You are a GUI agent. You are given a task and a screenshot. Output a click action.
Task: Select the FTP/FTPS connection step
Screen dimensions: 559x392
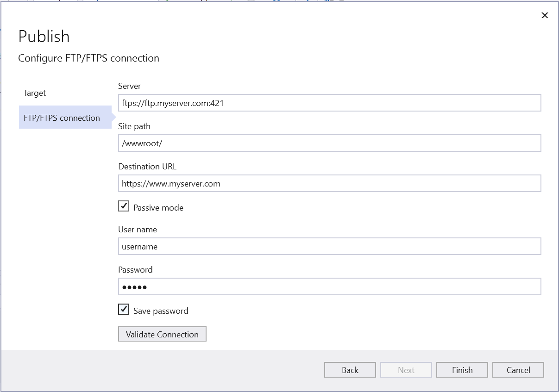point(61,118)
